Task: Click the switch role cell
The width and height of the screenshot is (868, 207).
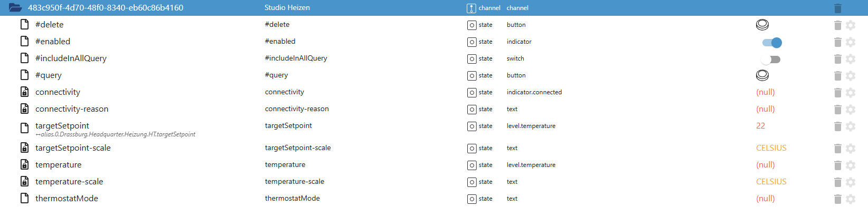Action: coord(515,58)
